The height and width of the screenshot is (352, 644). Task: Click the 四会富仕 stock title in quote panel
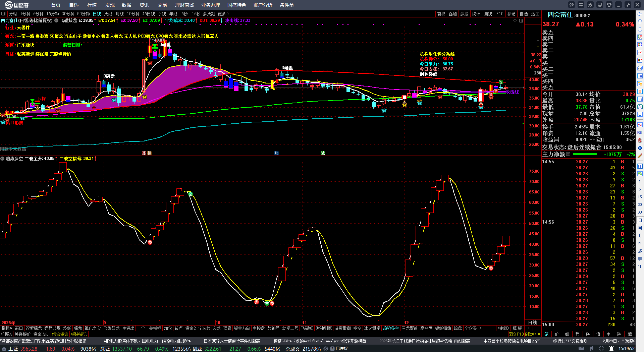560,15
